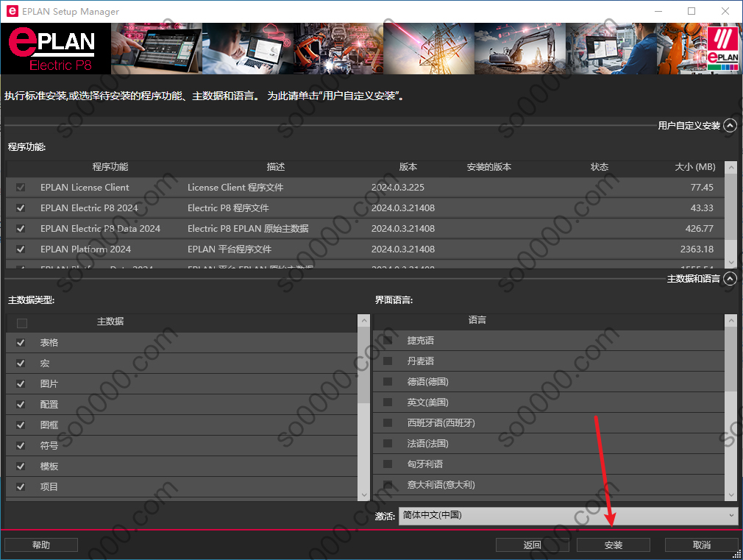The height and width of the screenshot is (560, 743).
Task: Toggle the 主数据 select-all header checkbox
Action: tap(22, 323)
